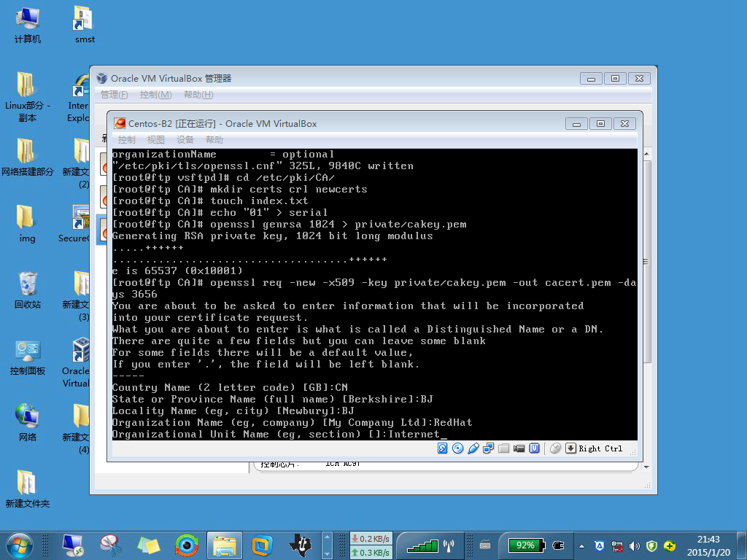Viewport: 747px width, 560px height.
Task: Select the 新建文件夹 (4) desktop folder
Action: (76, 429)
